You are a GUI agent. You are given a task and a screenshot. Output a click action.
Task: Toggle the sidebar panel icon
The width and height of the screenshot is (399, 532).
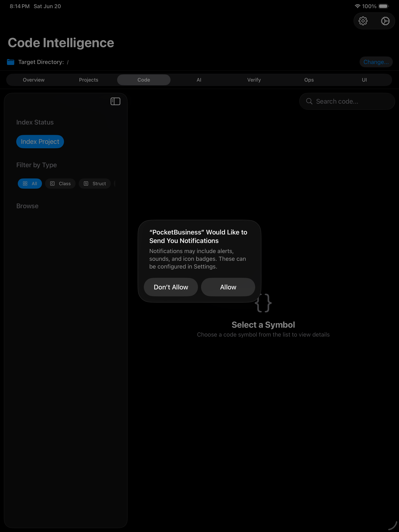(x=115, y=101)
